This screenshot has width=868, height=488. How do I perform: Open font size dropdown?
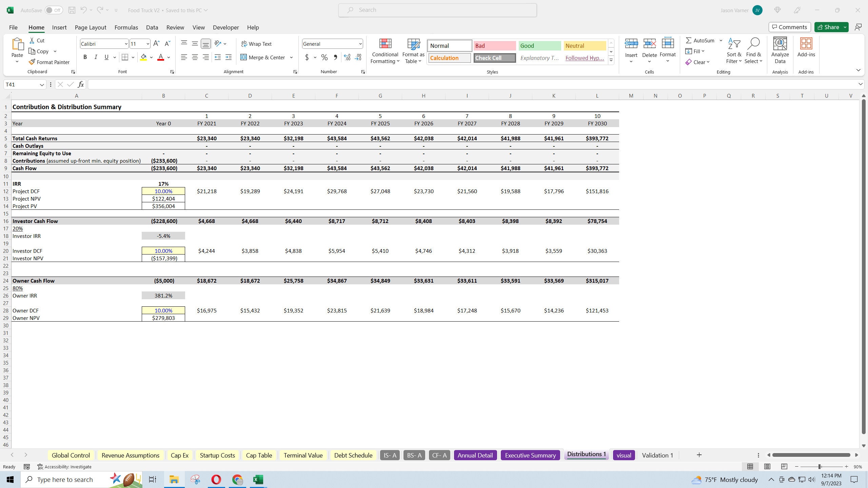point(148,44)
